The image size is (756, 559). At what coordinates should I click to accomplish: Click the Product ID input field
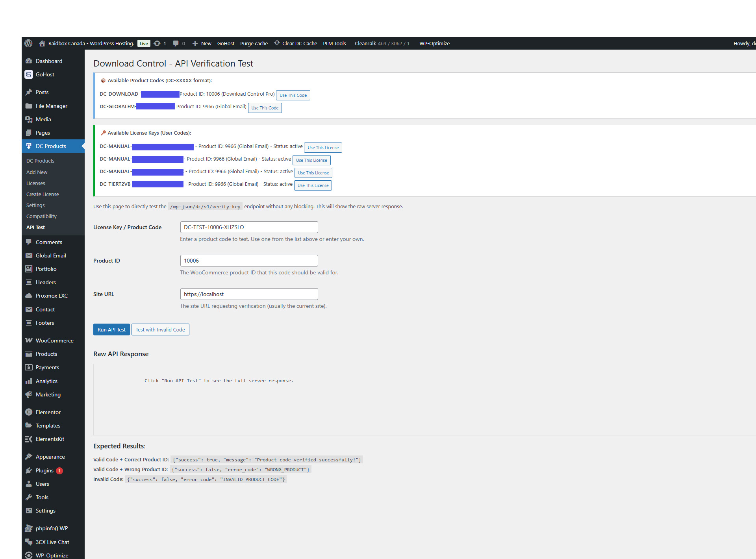tap(249, 261)
